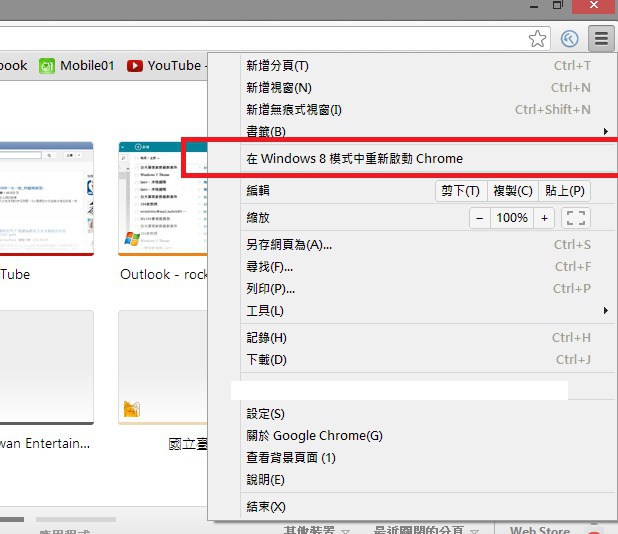Open the Entertain... page thumbnail
Screen dimensions: 618x534
click(x=47, y=368)
